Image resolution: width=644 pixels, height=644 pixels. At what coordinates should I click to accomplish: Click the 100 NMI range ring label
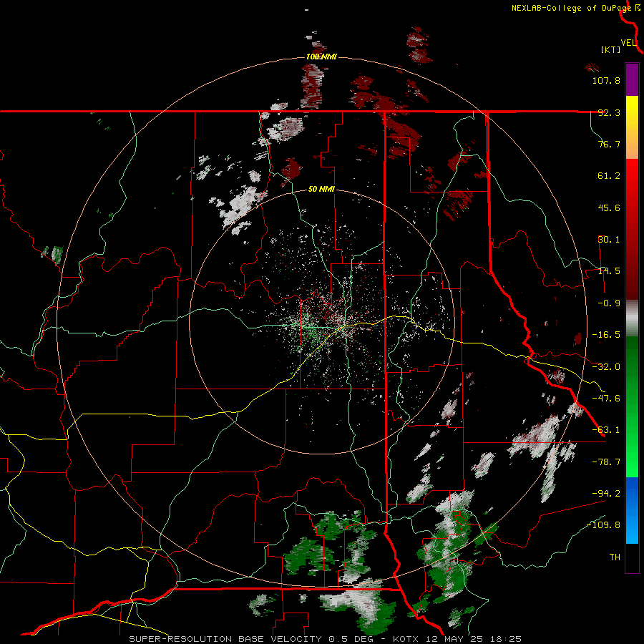click(321, 57)
